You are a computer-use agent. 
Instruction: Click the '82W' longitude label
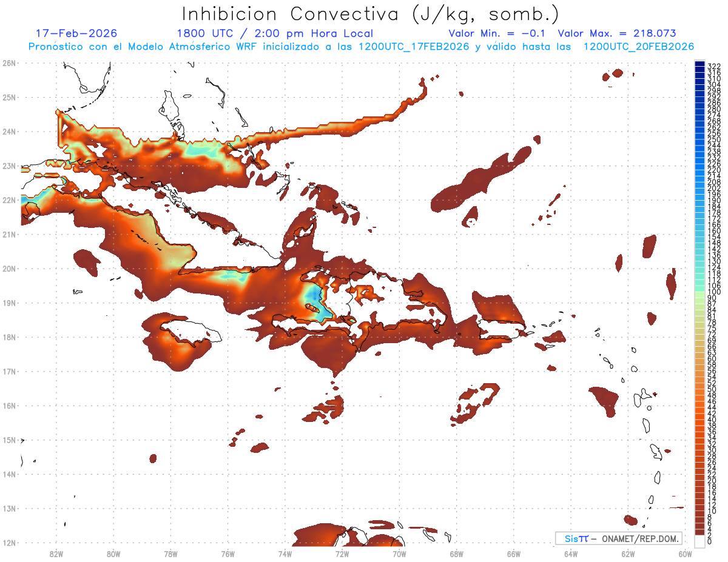tap(56, 554)
